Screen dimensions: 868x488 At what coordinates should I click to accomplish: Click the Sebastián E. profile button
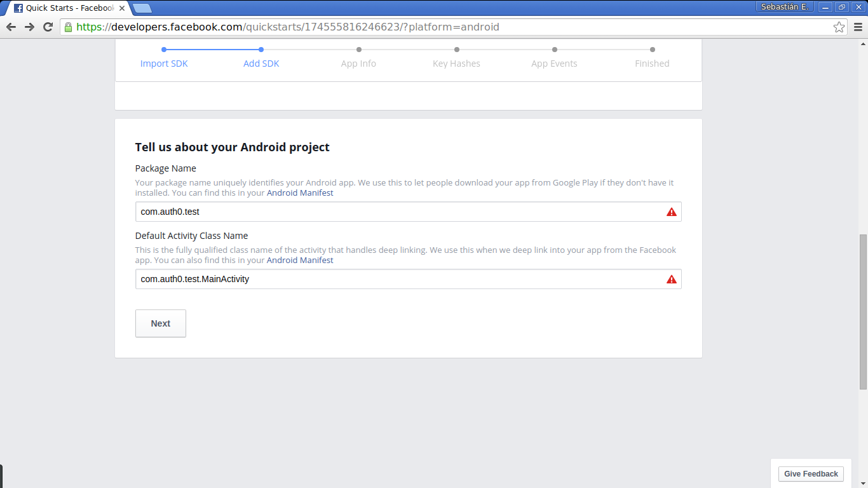pos(785,7)
